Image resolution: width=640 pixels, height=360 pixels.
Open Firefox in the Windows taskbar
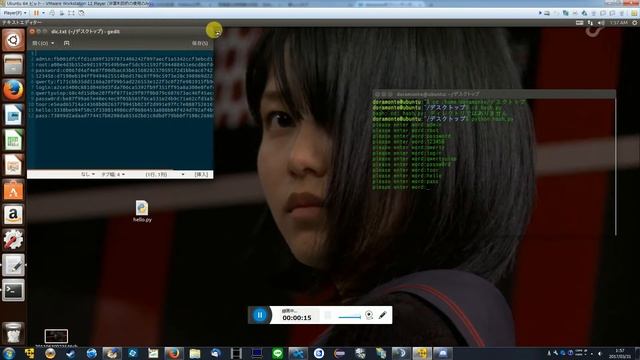[174, 353]
